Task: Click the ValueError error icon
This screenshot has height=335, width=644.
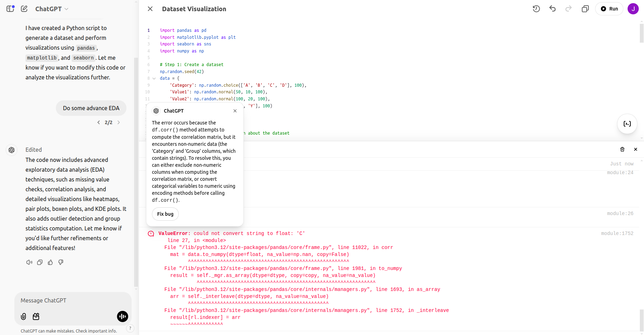Action: pos(151,234)
